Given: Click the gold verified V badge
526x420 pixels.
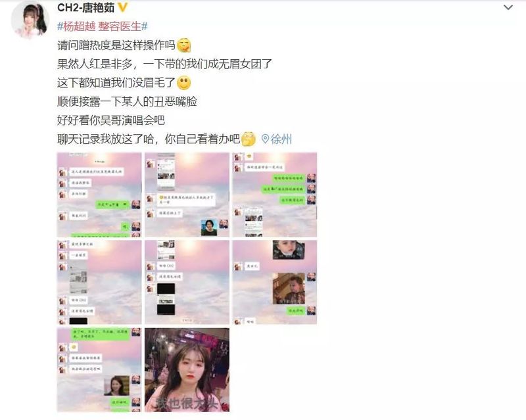Looking at the screenshot, I should point(123,7).
